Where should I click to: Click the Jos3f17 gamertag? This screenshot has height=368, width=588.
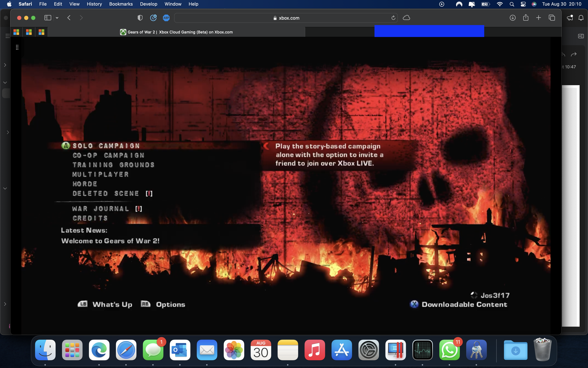pos(495,295)
